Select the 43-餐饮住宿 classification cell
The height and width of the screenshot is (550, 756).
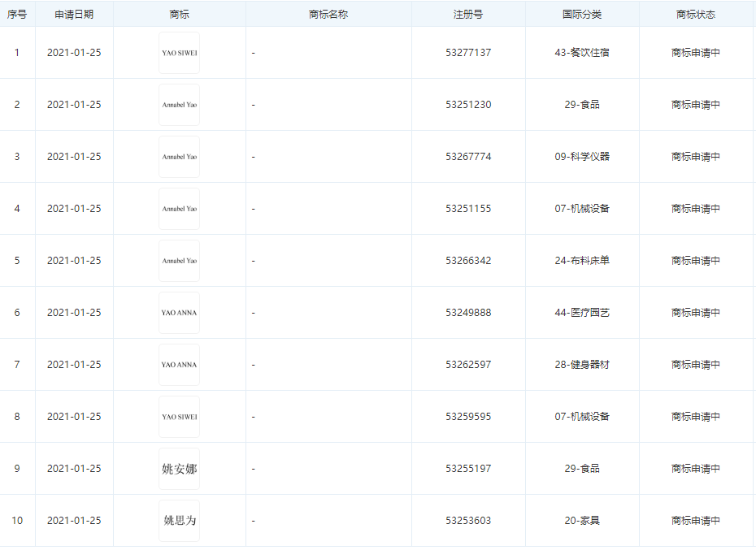[582, 53]
